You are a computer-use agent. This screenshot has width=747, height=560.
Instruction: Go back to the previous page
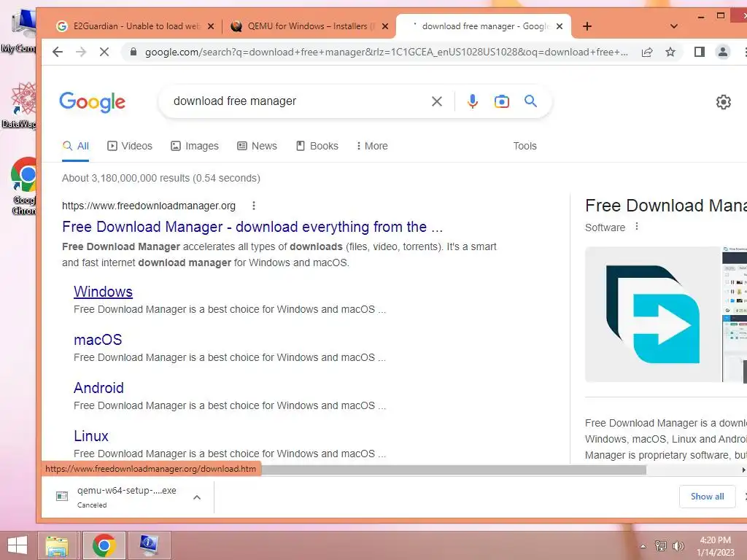pos(57,52)
